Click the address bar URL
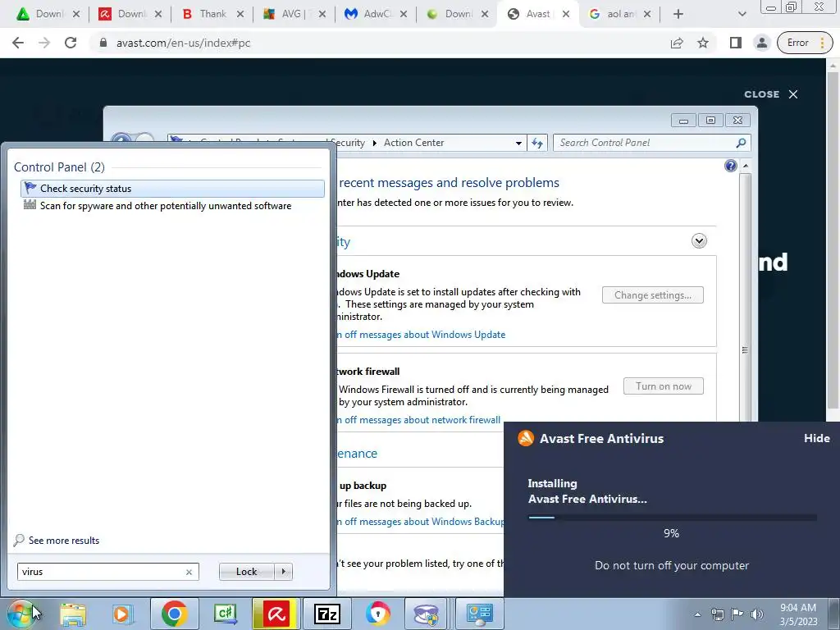This screenshot has height=630, width=840. [183, 43]
